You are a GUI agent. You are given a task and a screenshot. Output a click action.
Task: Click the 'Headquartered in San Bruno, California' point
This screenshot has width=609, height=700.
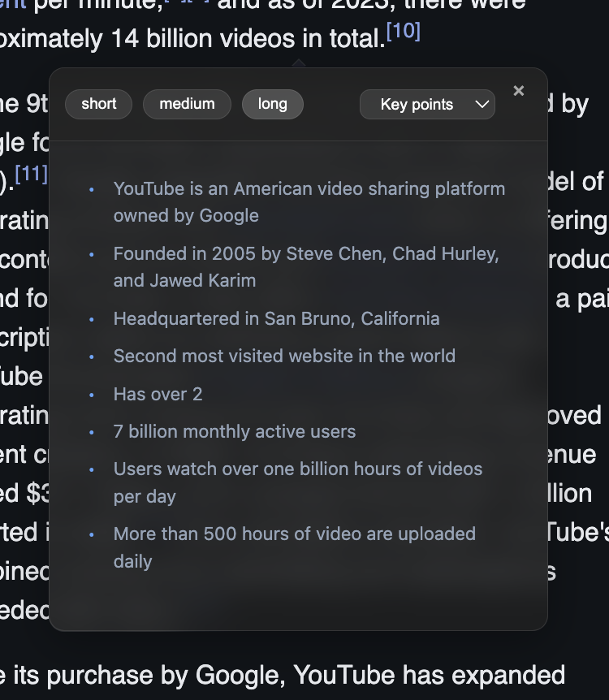276,319
